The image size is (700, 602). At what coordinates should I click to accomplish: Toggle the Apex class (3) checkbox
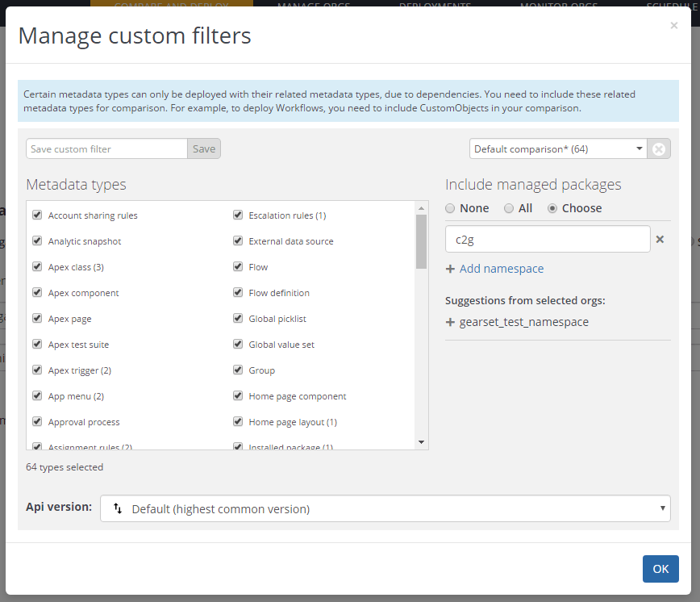[x=37, y=267]
